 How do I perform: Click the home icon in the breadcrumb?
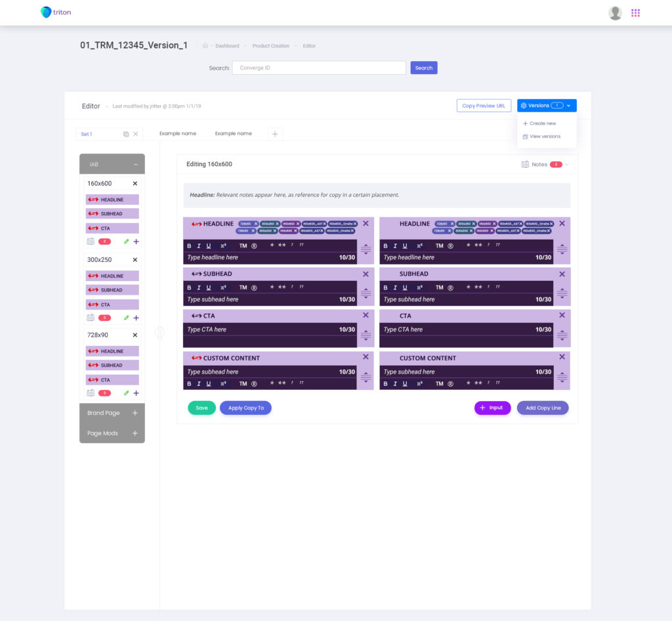coord(205,46)
